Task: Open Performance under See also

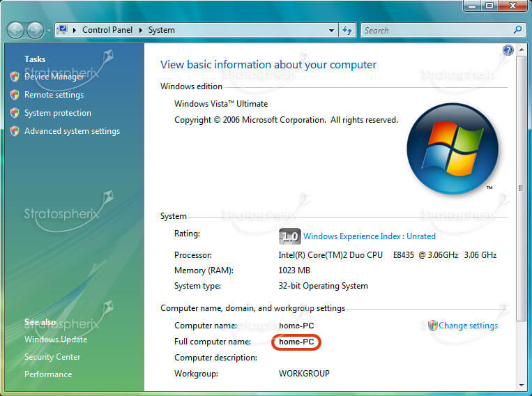Action: pos(48,374)
